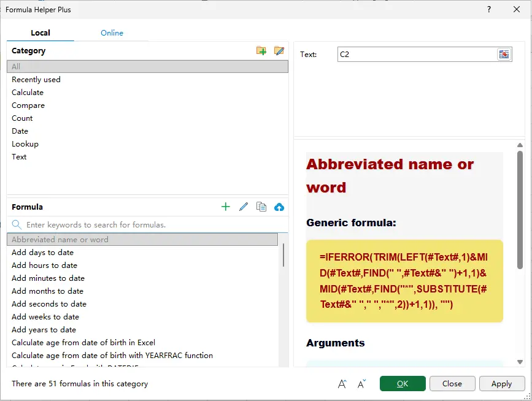The width and height of the screenshot is (532, 401).
Task: Select Calculate age from date of birth in Excel
Action: (142, 342)
